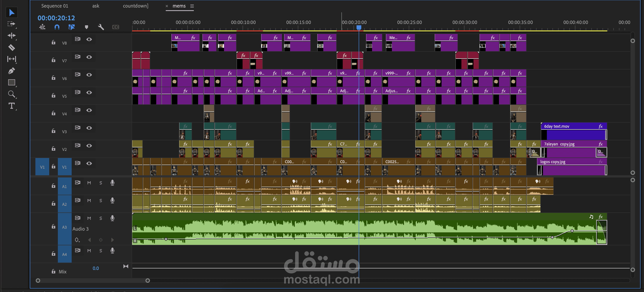Open Timeline Display Settings wrench

click(101, 27)
